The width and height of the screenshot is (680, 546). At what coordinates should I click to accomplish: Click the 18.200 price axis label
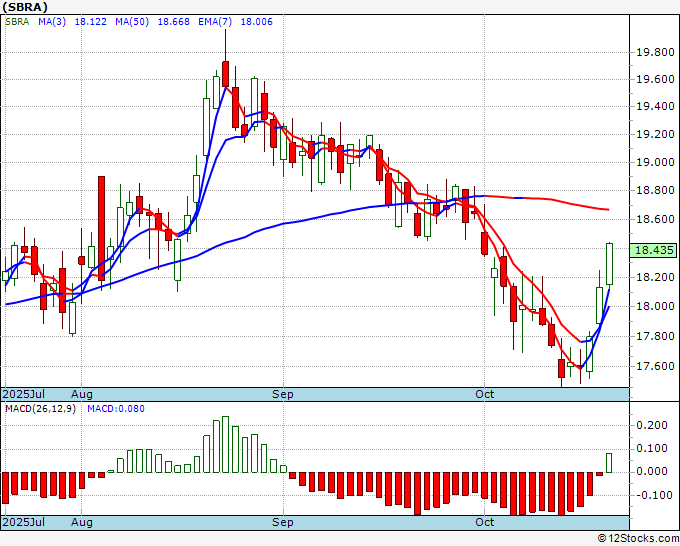click(x=655, y=277)
